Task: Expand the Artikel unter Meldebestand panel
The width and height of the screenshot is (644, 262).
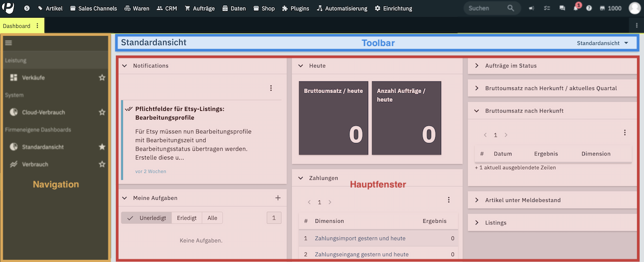Action: (x=477, y=200)
